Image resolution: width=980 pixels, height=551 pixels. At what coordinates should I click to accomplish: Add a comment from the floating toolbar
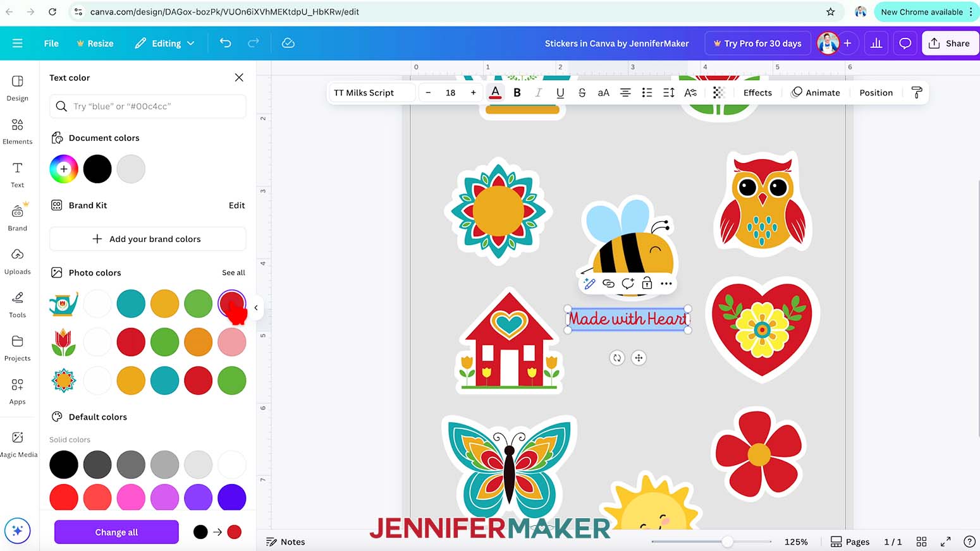point(628,284)
